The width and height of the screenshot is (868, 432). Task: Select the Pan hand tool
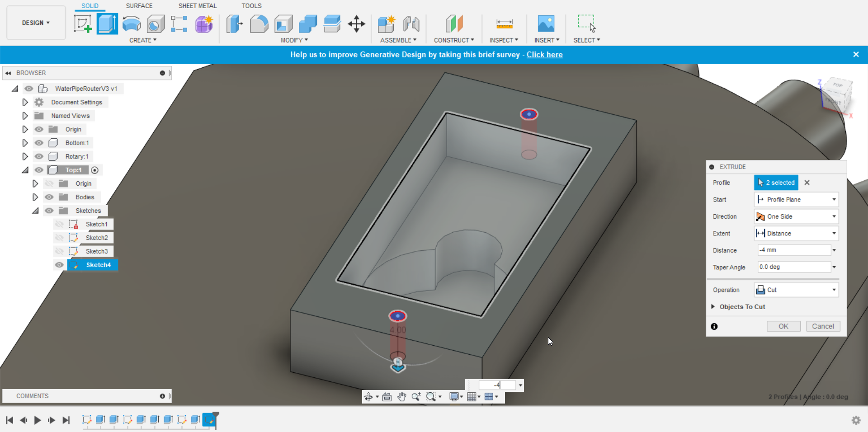pos(401,397)
